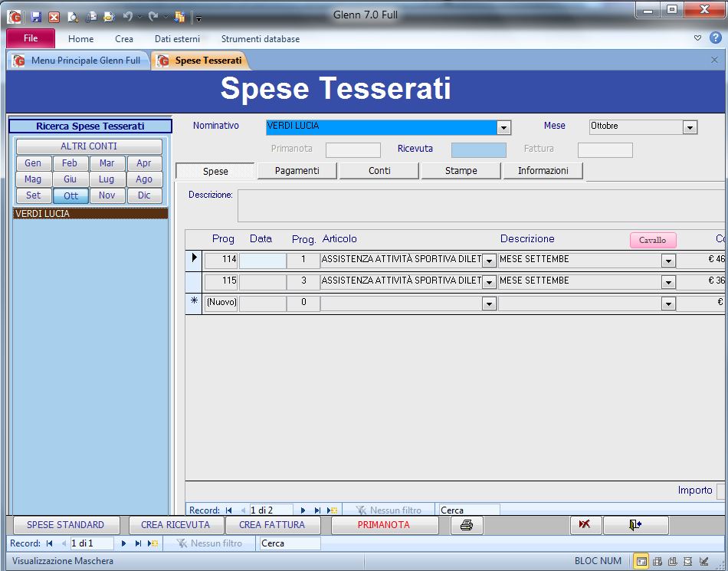
Task: Expand Articolo dropdown in row 115
Action: pos(489,282)
